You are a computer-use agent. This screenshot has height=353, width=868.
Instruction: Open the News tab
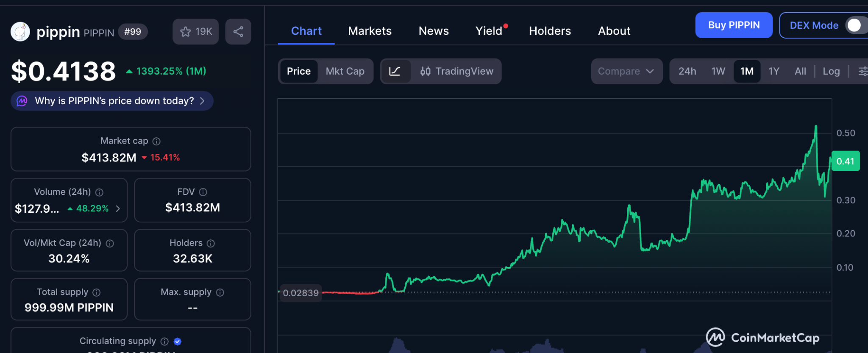(434, 31)
